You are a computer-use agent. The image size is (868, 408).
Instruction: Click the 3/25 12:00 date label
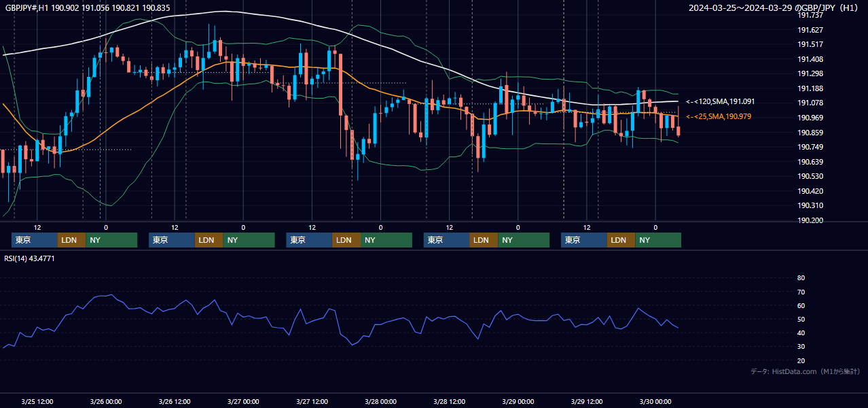pos(37,401)
